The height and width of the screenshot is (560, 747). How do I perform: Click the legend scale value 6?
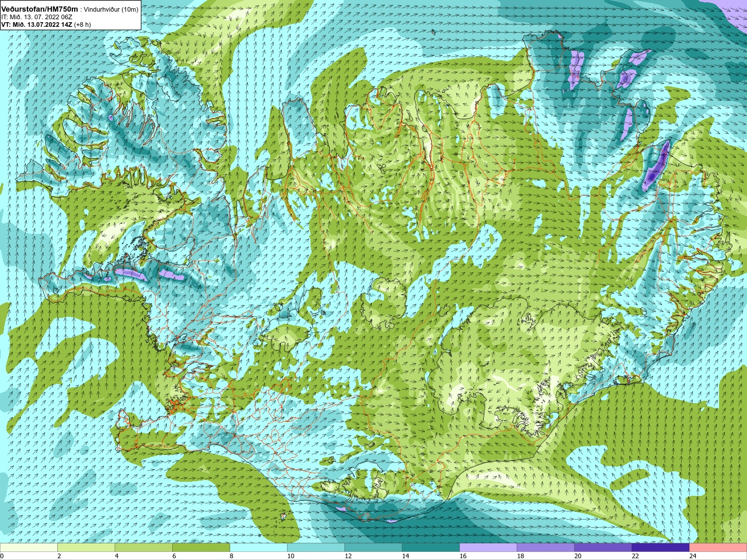[x=174, y=556]
